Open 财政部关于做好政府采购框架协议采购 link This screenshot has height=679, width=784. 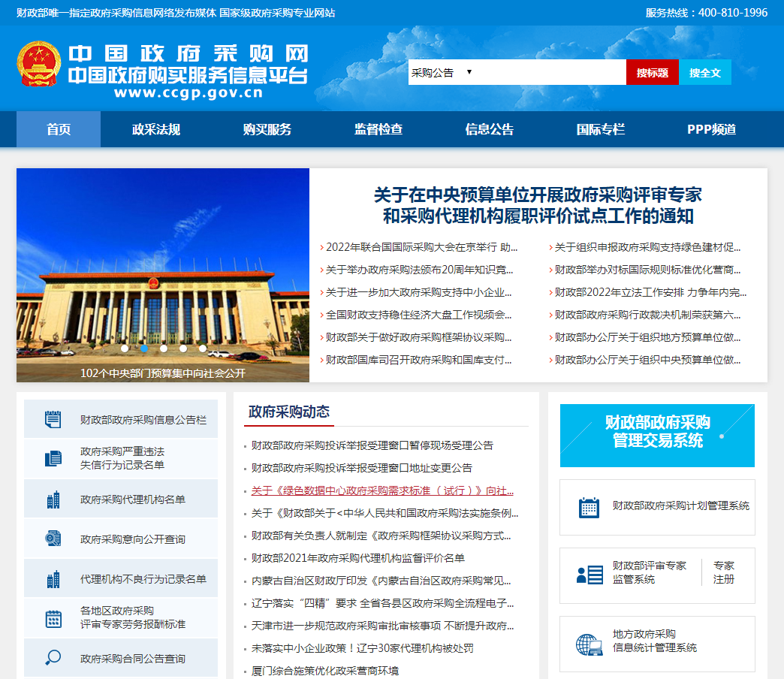[418, 337]
